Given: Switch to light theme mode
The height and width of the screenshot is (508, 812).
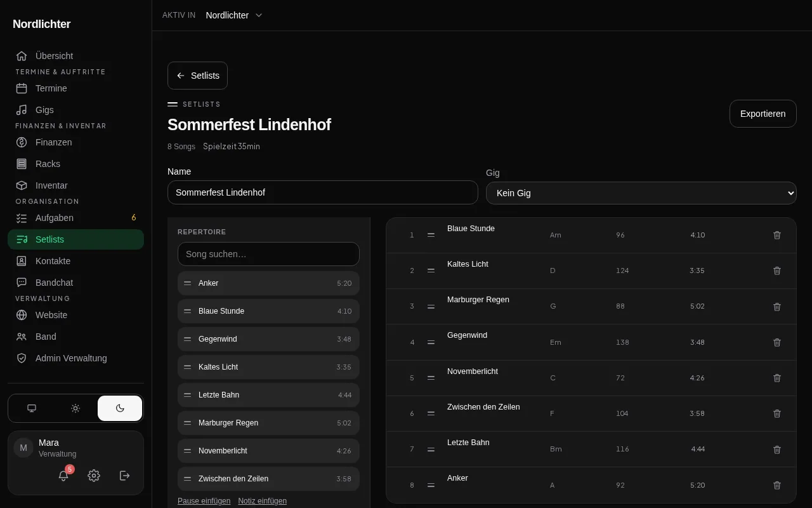Looking at the screenshot, I should 75,408.
